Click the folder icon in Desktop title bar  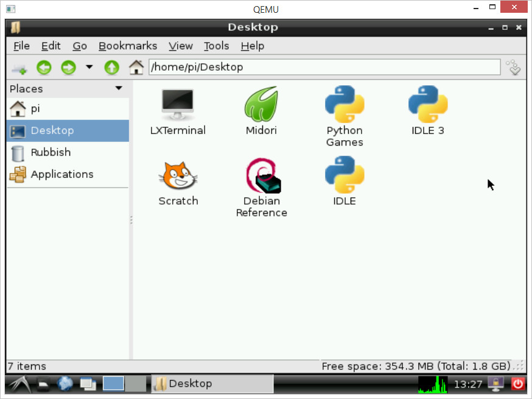(x=16, y=27)
